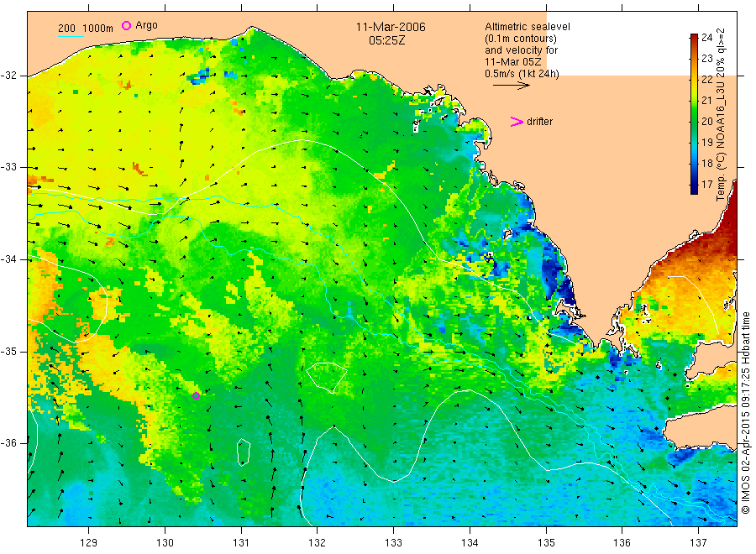Screen dimensions: 756x554
Task: Click the -33 latitude axis label
Action: [8, 167]
